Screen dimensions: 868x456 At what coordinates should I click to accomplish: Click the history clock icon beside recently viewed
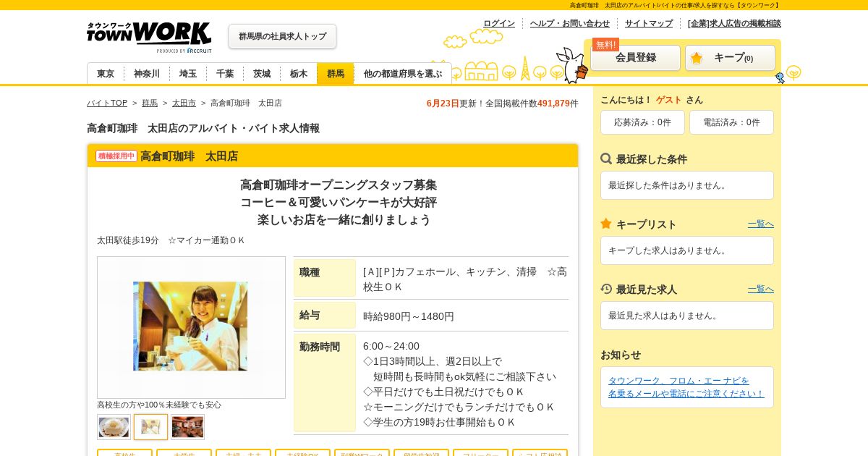pyautogui.click(x=606, y=289)
